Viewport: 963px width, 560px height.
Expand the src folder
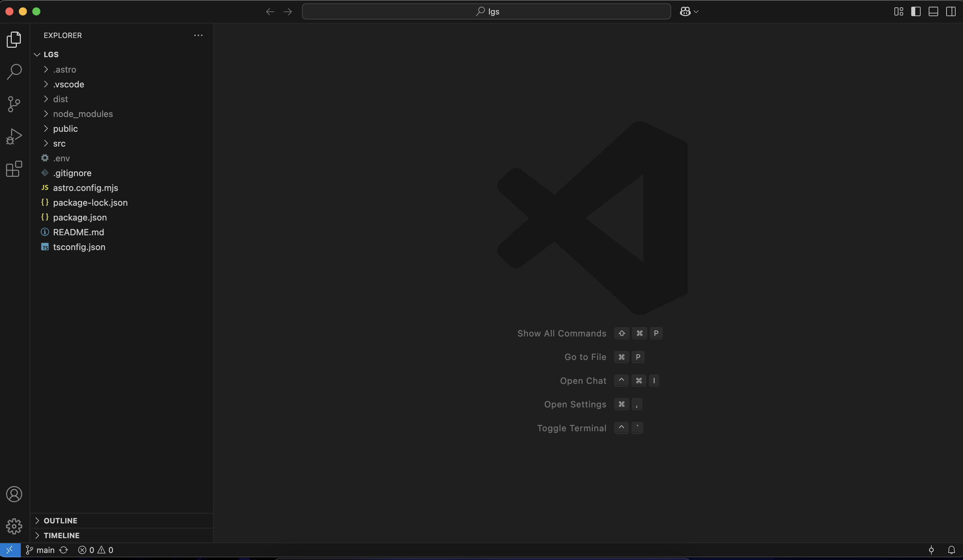tap(121, 143)
